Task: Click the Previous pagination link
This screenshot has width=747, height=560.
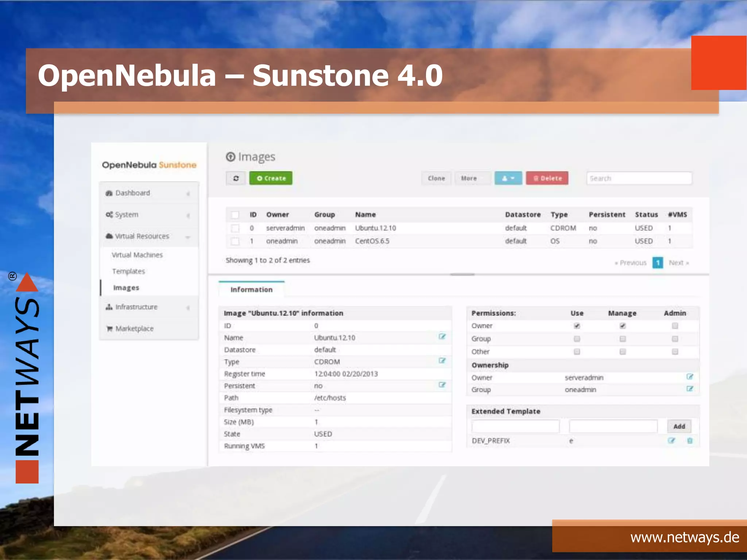Action: tap(631, 263)
